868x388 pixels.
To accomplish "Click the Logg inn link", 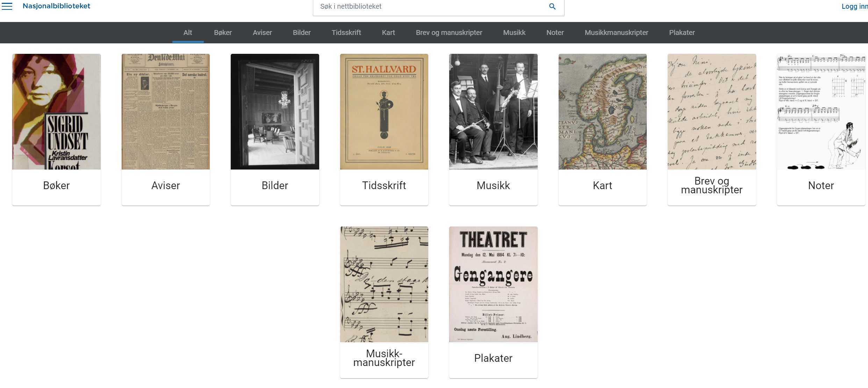I will click(x=854, y=6).
